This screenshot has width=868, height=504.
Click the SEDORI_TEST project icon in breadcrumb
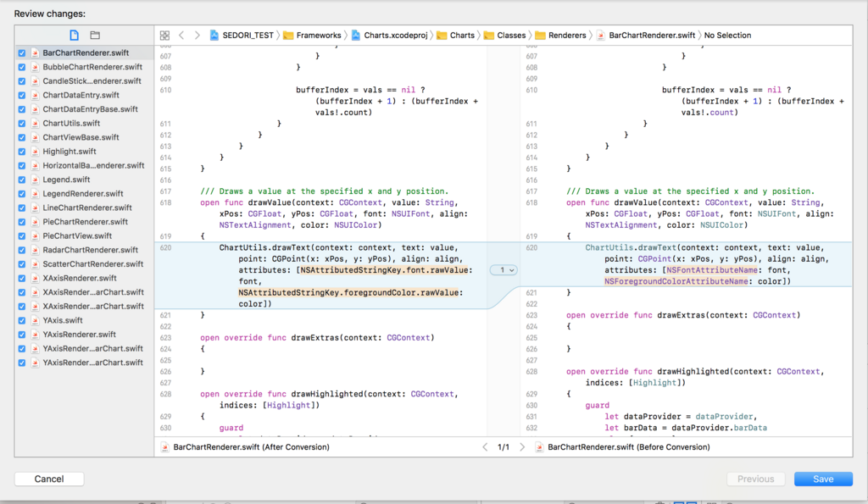214,36
